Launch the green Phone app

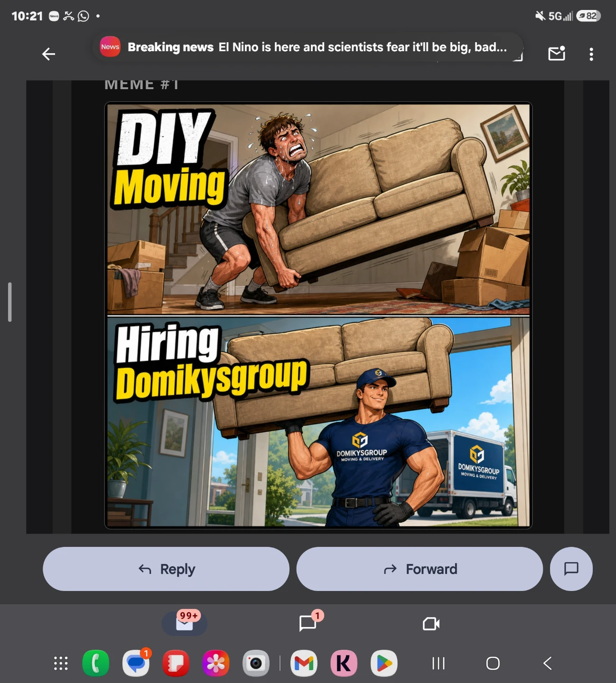(95, 663)
